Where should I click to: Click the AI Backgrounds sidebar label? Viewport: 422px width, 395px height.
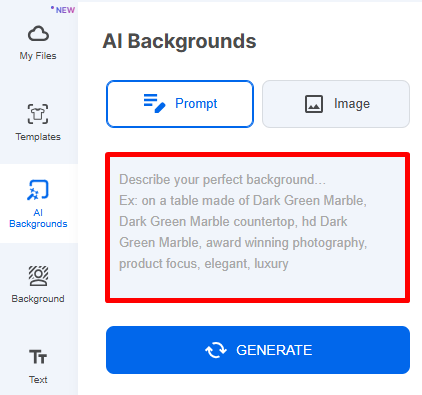[38, 218]
